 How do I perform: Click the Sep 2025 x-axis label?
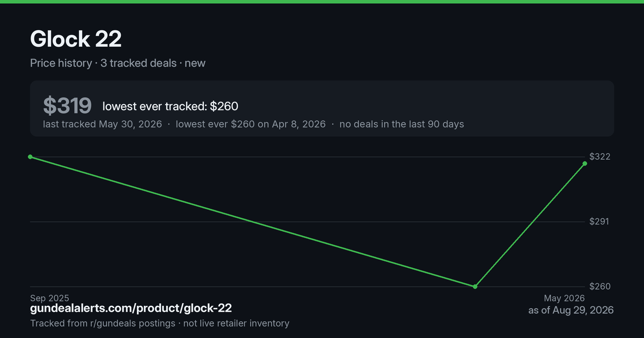pos(49,298)
